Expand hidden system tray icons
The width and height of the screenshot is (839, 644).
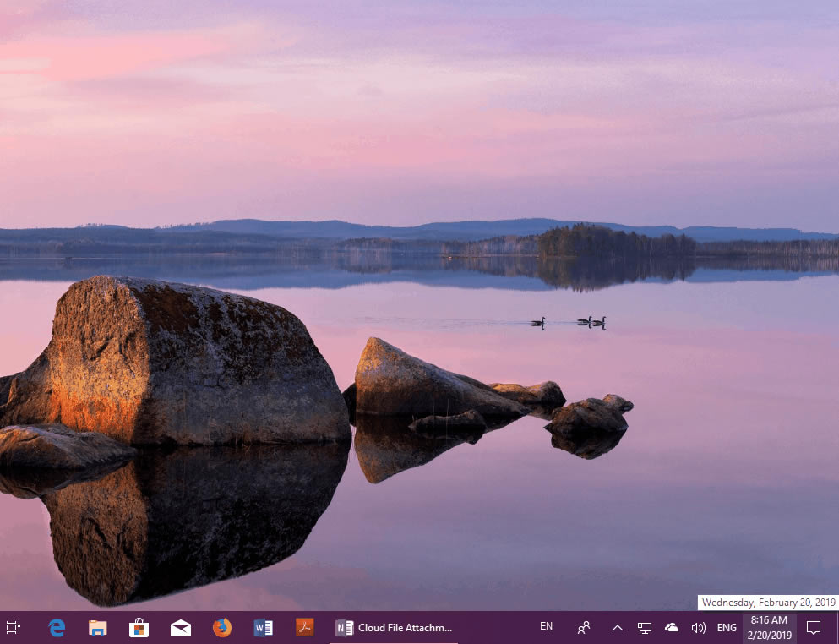pos(617,628)
